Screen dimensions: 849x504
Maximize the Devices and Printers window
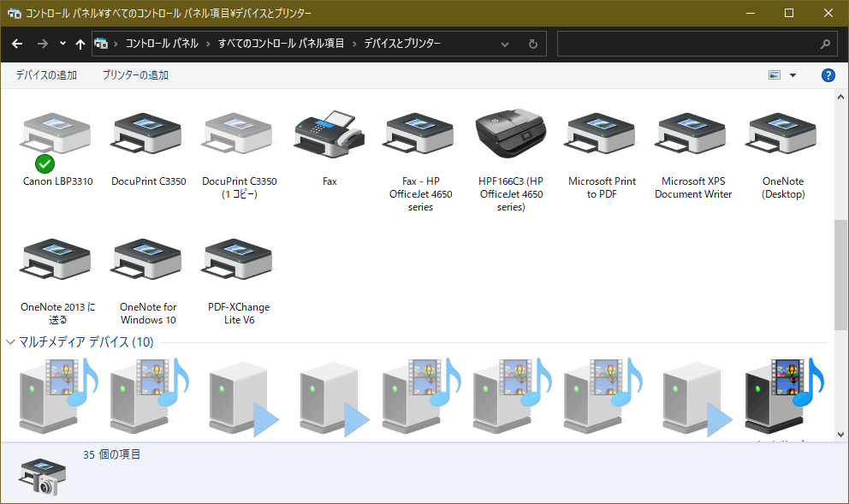click(x=789, y=13)
